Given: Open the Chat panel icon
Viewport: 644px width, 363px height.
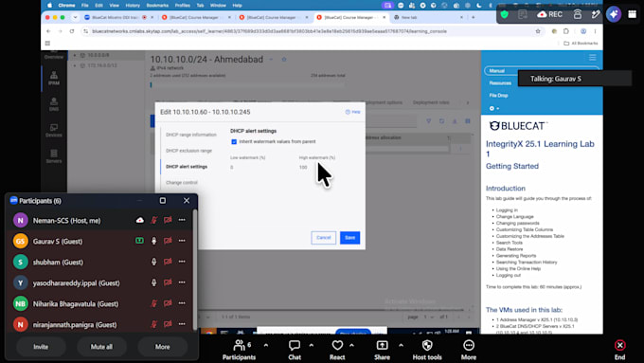Looking at the screenshot, I should pos(295,345).
